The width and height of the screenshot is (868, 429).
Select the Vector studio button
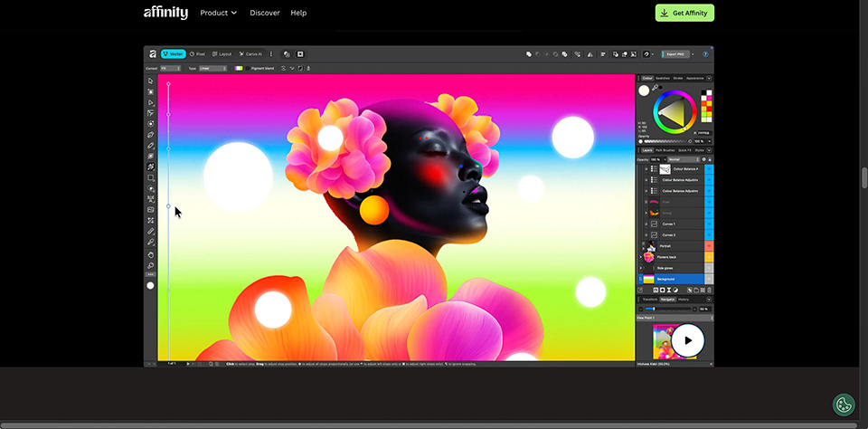(174, 54)
